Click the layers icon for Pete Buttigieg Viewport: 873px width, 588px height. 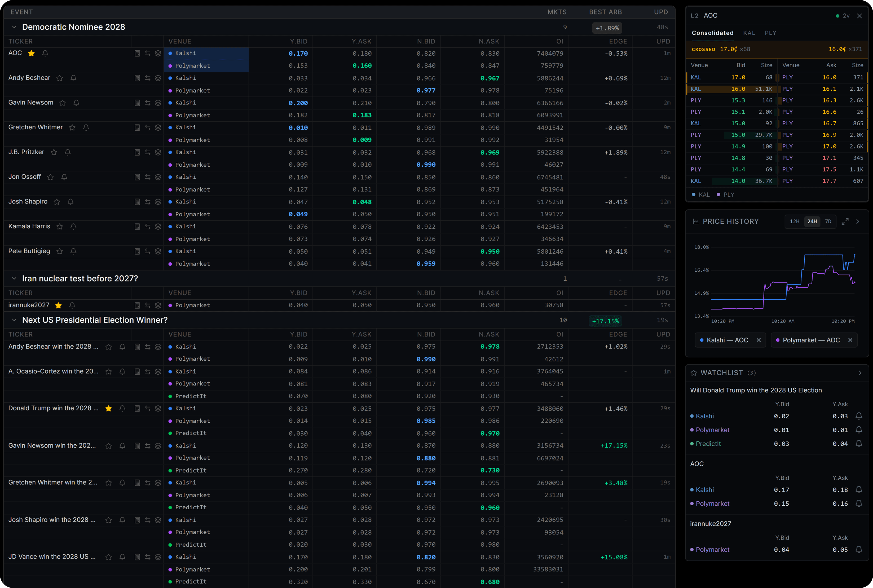pos(158,251)
